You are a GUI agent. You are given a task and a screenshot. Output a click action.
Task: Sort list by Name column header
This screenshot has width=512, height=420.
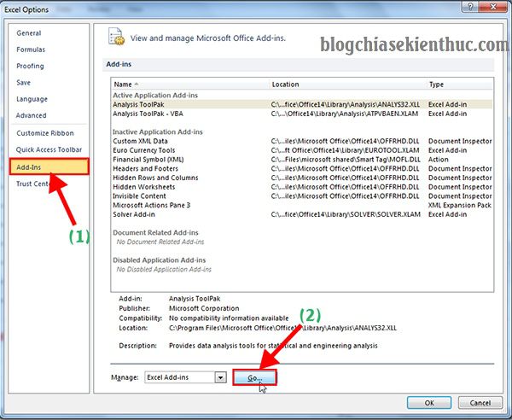point(190,85)
